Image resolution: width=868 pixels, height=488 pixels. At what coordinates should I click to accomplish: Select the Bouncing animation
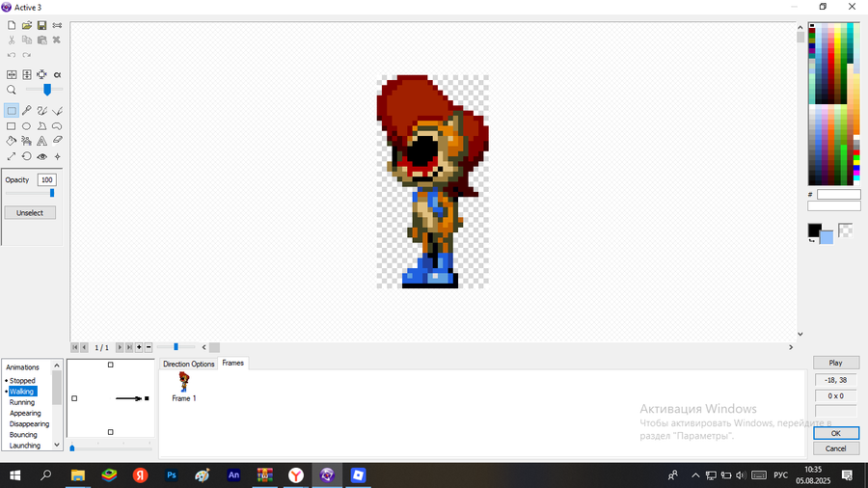(23, 435)
